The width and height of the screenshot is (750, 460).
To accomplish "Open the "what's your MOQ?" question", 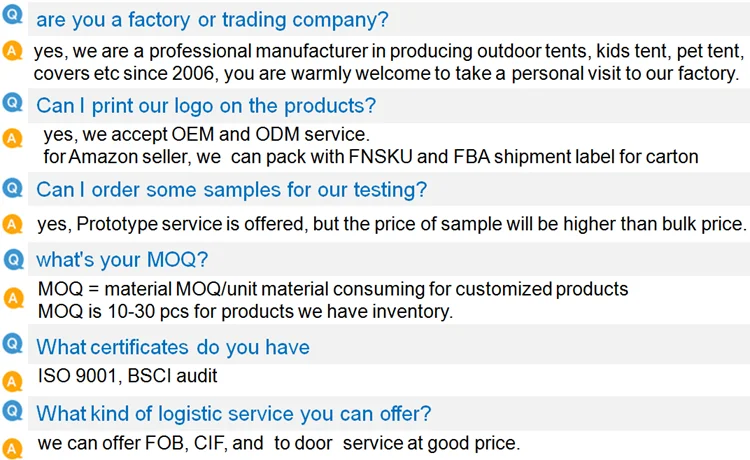I will tap(122, 260).
